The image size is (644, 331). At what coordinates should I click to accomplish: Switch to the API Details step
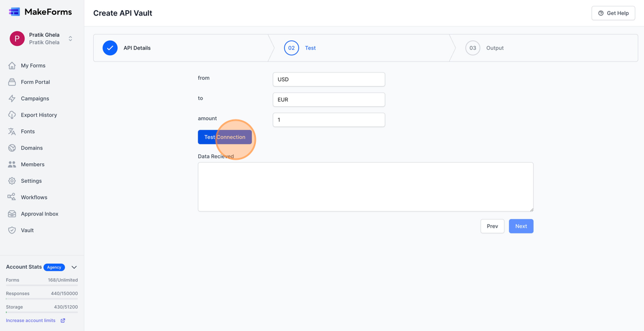point(137,48)
